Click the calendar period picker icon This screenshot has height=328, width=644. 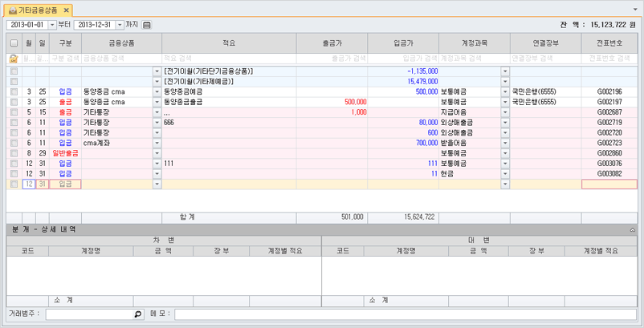(147, 25)
